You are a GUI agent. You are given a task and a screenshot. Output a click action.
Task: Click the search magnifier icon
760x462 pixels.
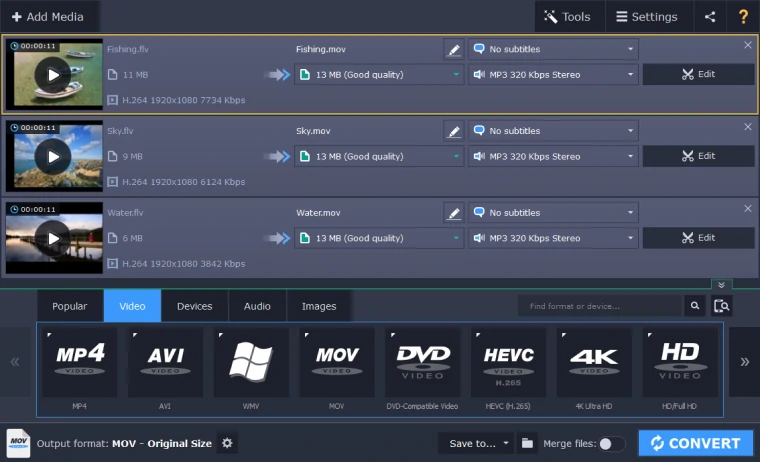coord(695,306)
